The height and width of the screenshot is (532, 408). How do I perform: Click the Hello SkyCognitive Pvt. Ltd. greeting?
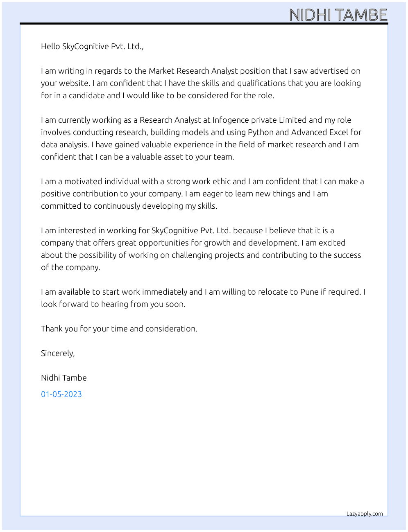click(92, 46)
